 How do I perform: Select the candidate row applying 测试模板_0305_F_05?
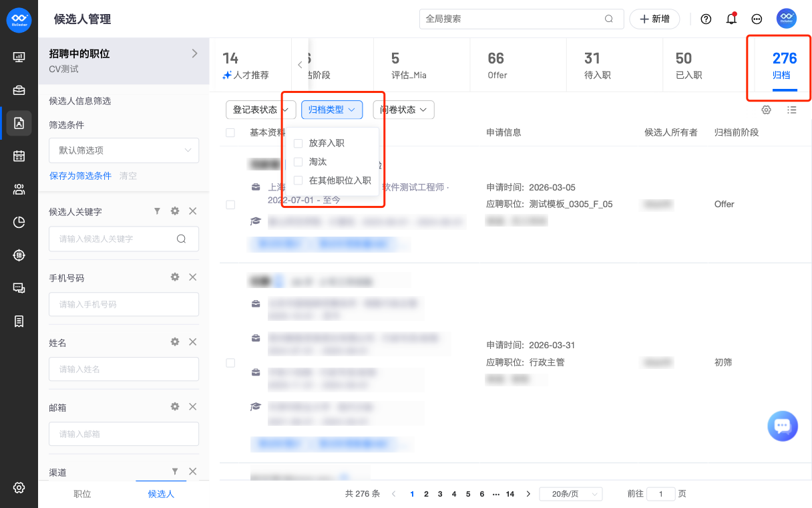pos(230,205)
